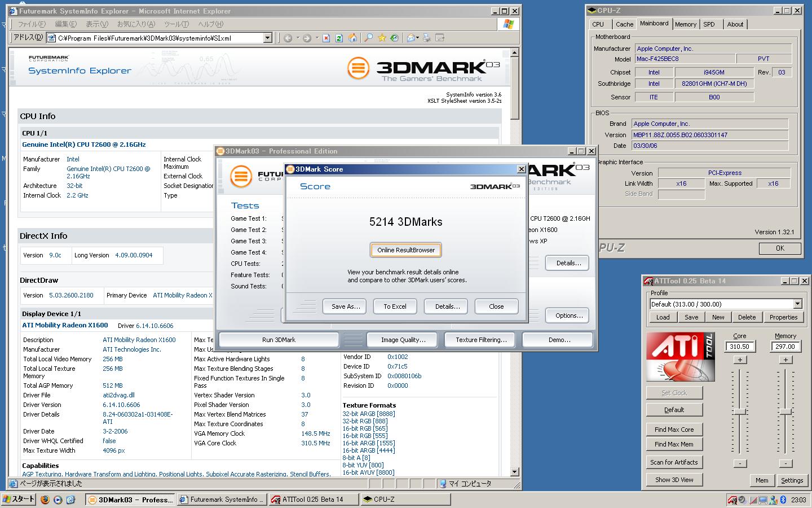Viewport: 812px width, 508px height.
Task: Open Favorites via the star icon
Action: (382, 38)
